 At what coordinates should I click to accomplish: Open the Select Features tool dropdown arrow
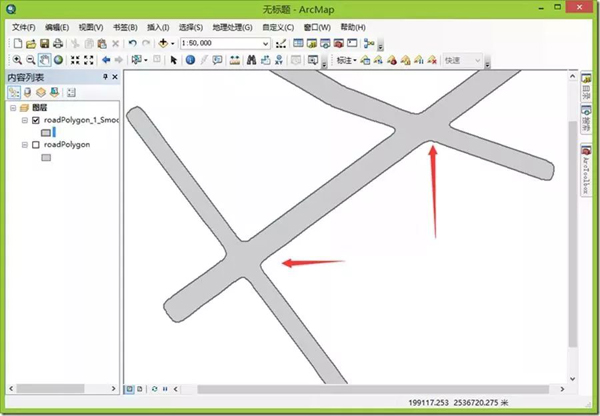[x=146, y=60]
